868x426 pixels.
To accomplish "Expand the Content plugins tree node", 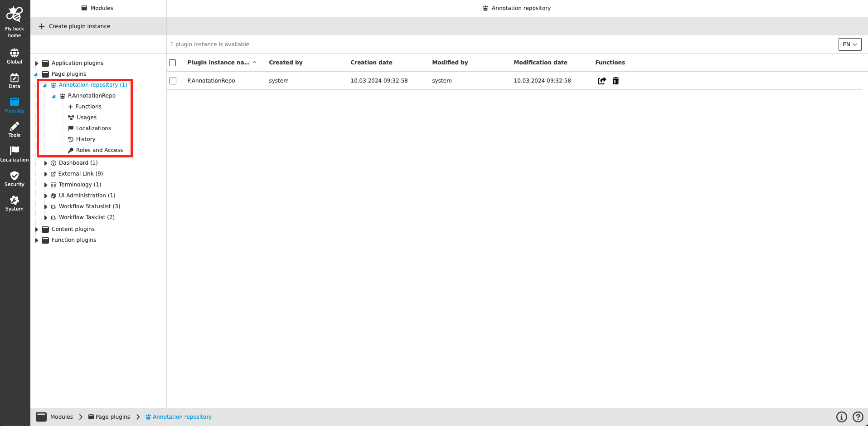I will (37, 229).
